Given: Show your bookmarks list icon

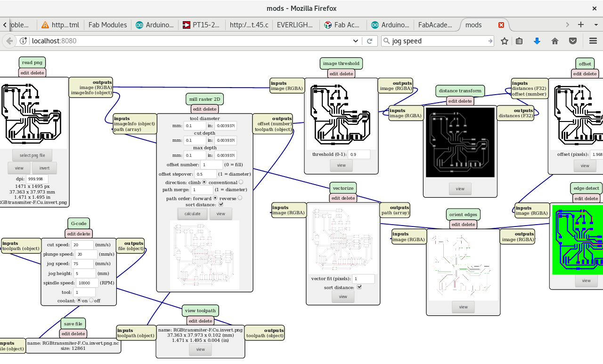Looking at the screenshot, I should (519, 41).
